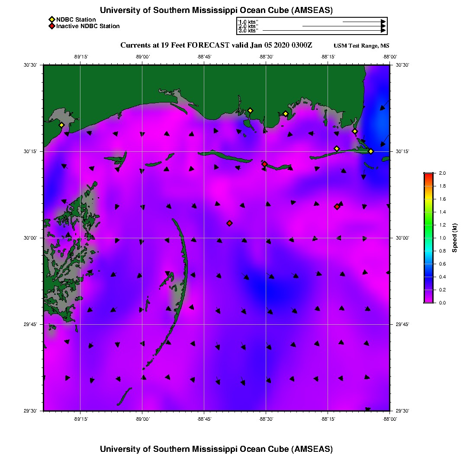Click the magenta bottom of the speed color bar
The width and height of the screenshot is (476, 454).
pos(428,301)
